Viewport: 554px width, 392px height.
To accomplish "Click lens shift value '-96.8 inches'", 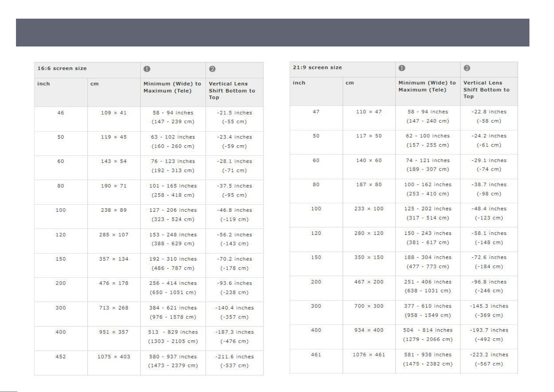I will click(489, 282).
